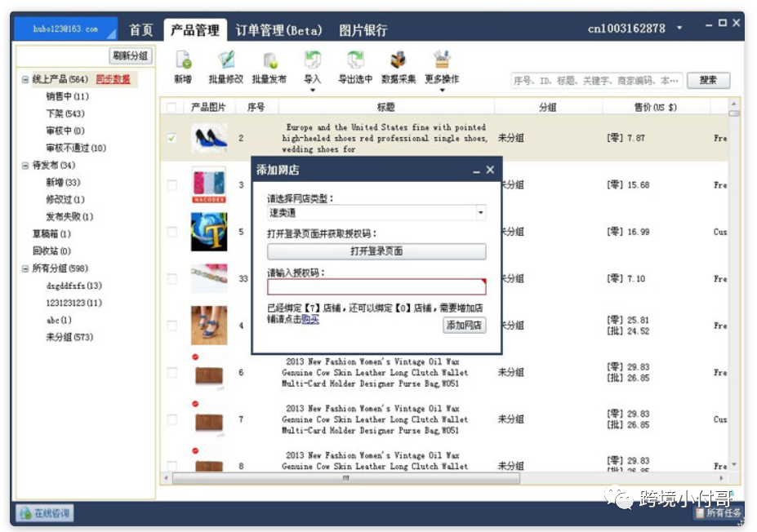757x532 pixels.
Task: Check the checkbox for product row 7
Action: [171, 419]
